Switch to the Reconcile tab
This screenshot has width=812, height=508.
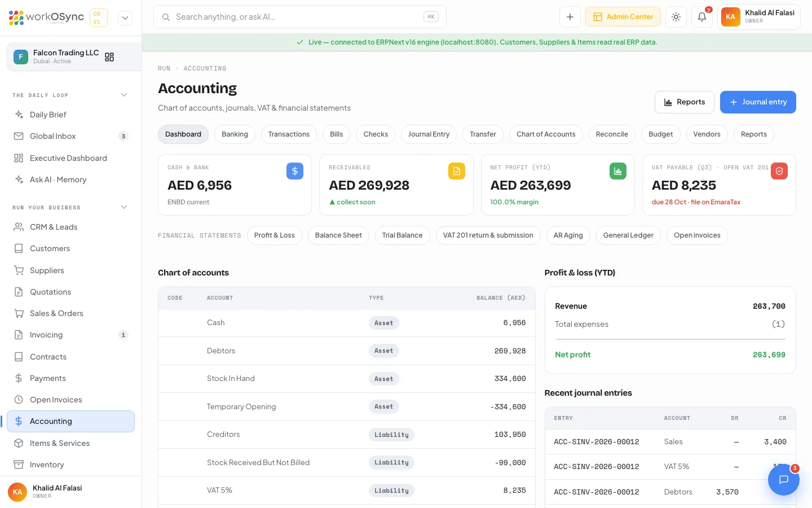tap(612, 134)
